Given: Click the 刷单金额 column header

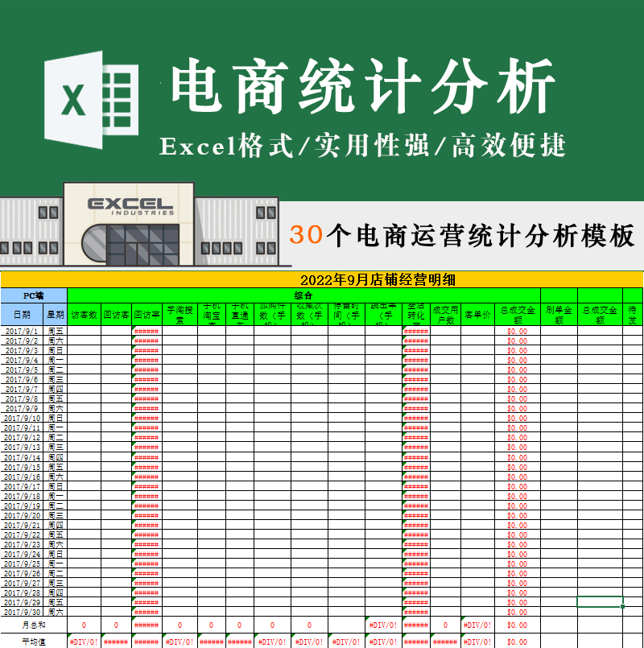Looking at the screenshot, I should tap(559, 315).
